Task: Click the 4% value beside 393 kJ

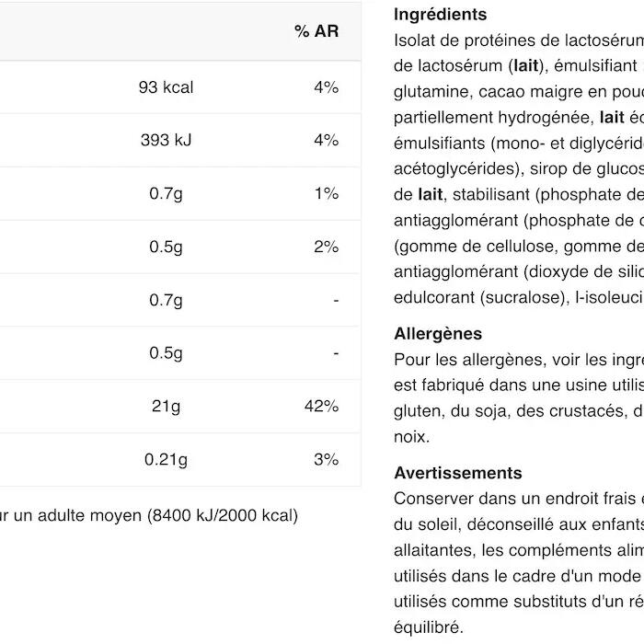Action: tap(326, 140)
